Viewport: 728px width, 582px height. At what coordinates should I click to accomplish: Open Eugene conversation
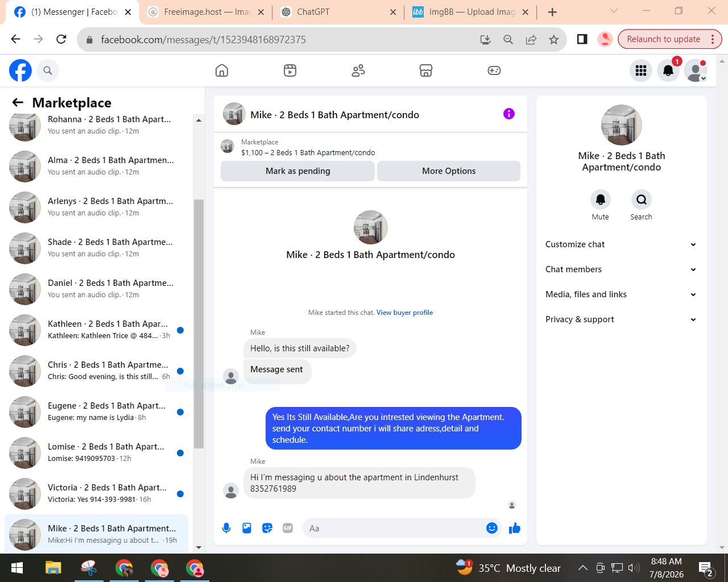pyautogui.click(x=97, y=412)
